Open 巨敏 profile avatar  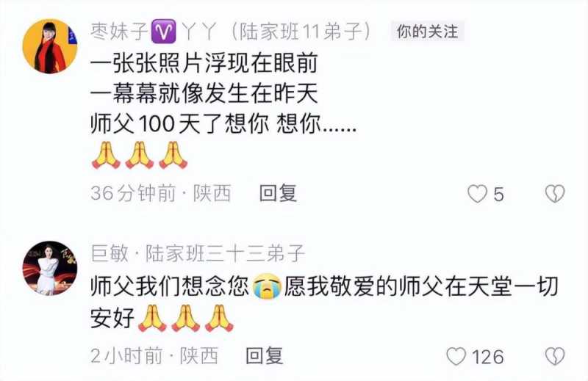50,268
